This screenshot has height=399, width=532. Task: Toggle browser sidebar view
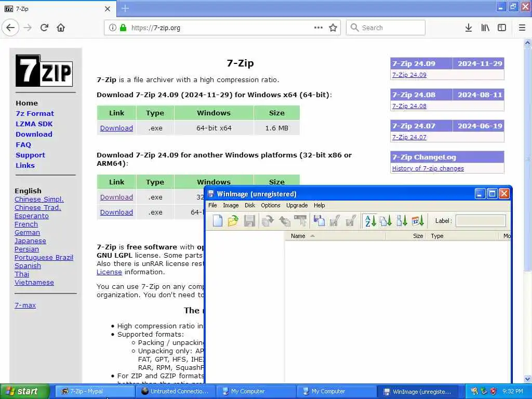(x=502, y=28)
